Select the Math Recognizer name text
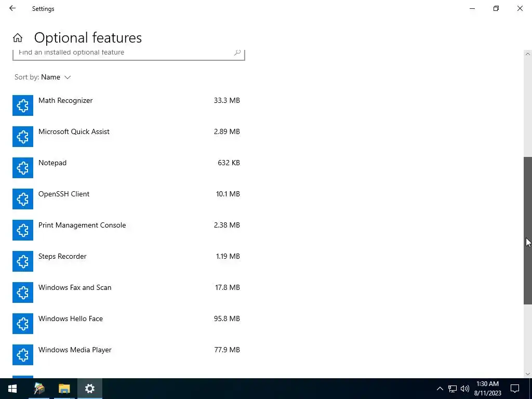This screenshot has width=532, height=399. 65,100
